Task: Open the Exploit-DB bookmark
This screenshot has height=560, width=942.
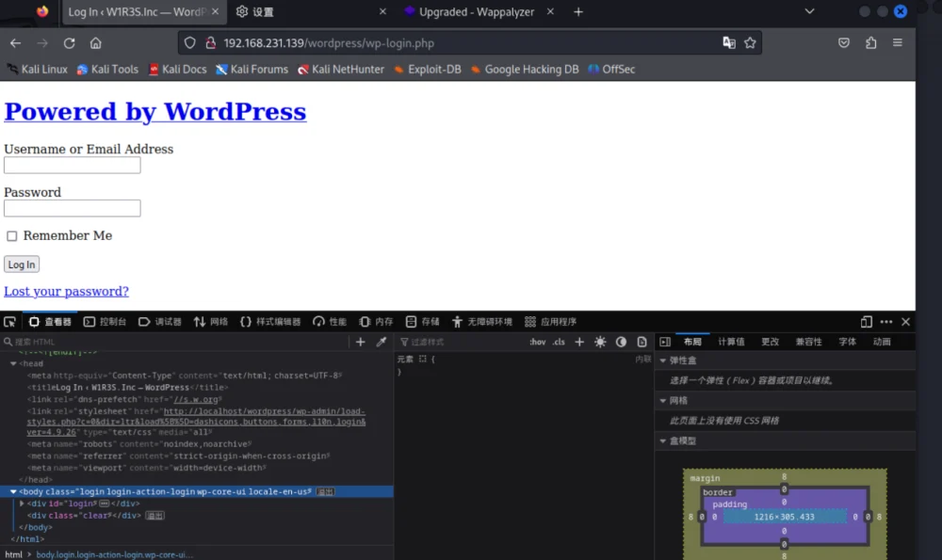Action: point(427,70)
